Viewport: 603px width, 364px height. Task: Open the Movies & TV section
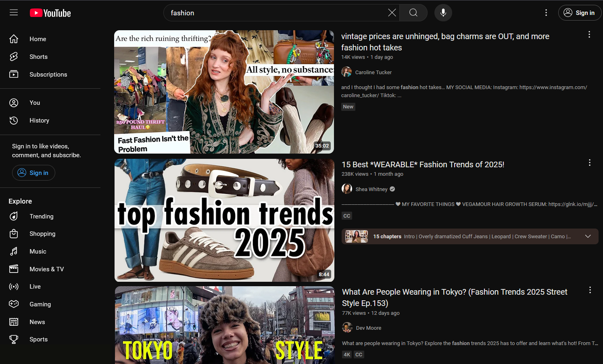46,269
